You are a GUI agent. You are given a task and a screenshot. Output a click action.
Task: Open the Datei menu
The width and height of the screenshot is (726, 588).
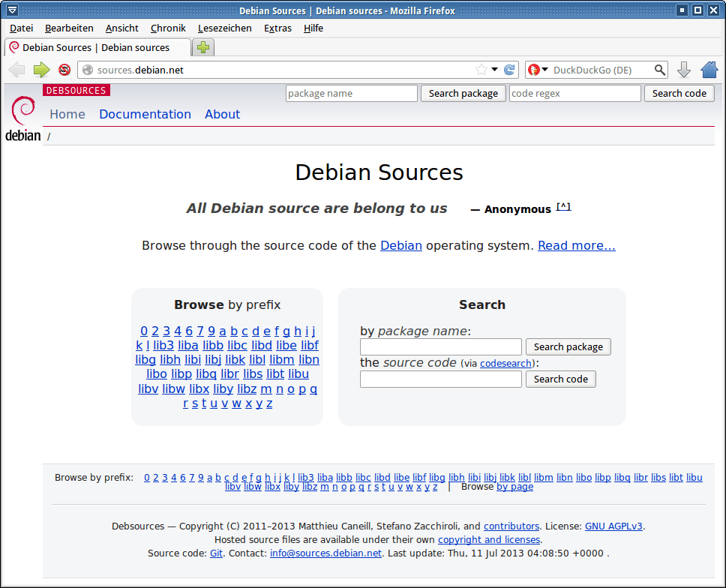pyautogui.click(x=21, y=28)
